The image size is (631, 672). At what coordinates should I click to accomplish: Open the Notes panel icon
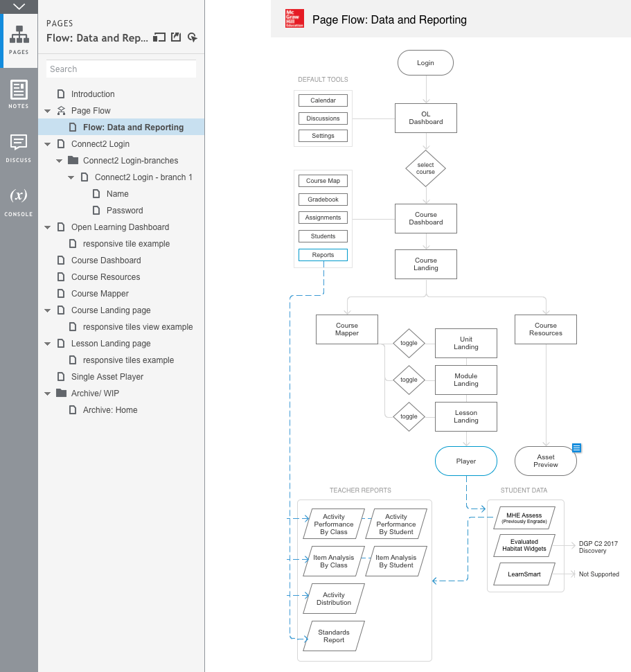19,94
